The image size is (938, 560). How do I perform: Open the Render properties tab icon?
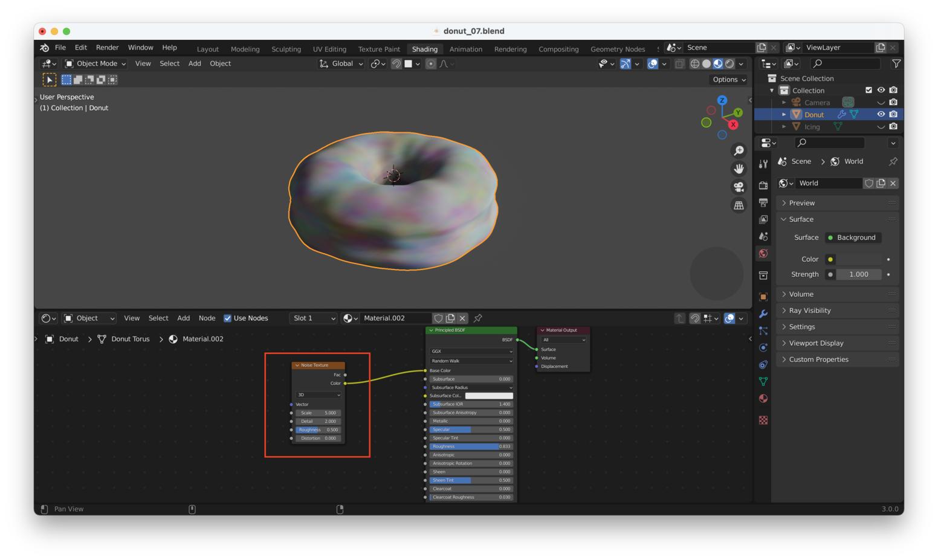tap(763, 185)
